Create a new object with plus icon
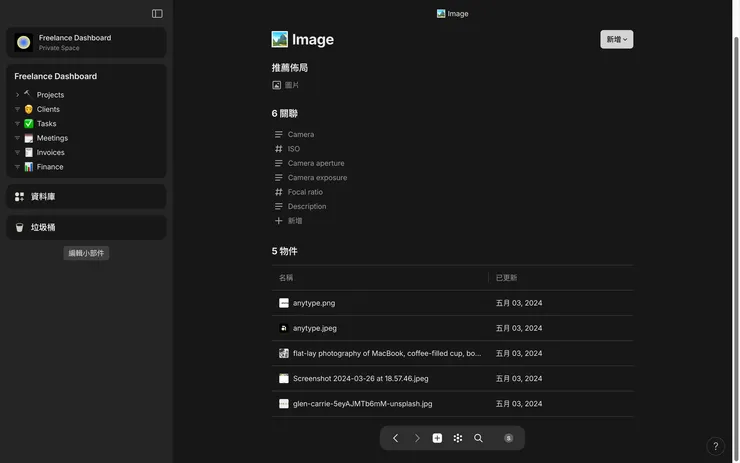This screenshot has height=463, width=740. pos(437,438)
